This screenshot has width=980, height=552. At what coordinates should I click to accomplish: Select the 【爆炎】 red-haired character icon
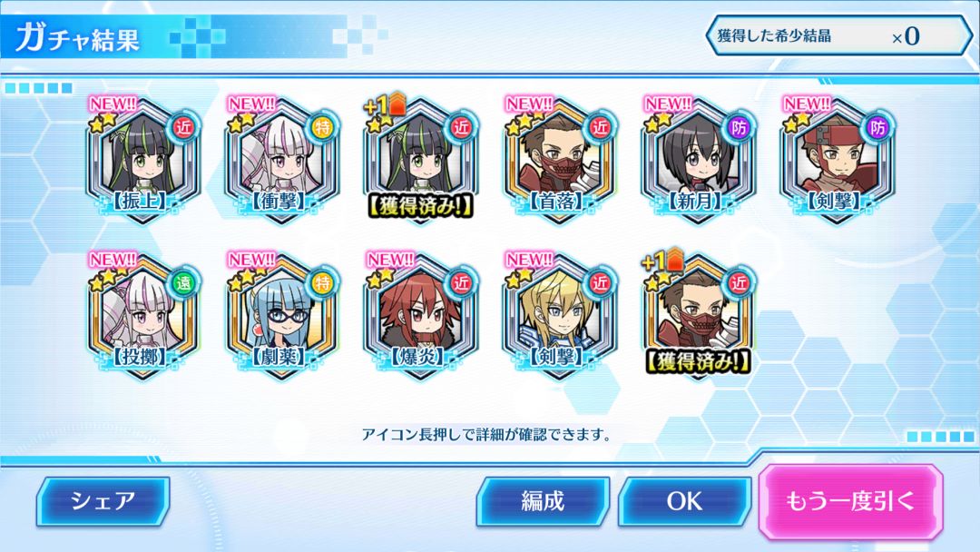[420, 316]
